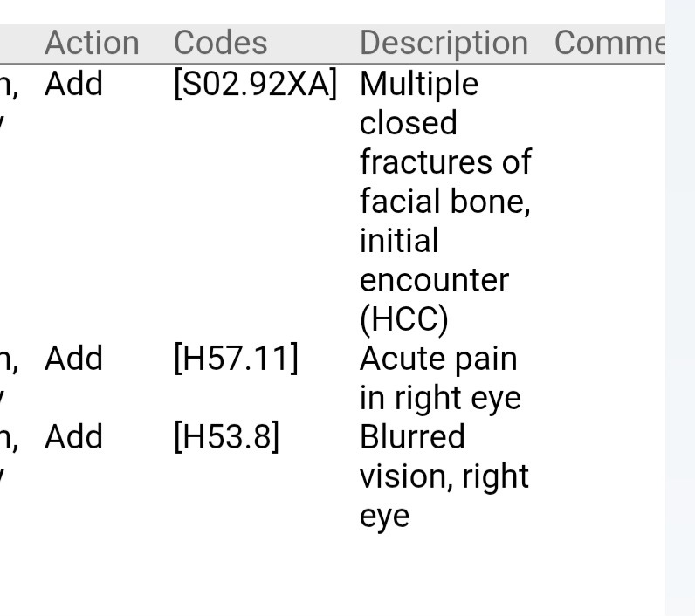Select the Description column header

(x=444, y=43)
